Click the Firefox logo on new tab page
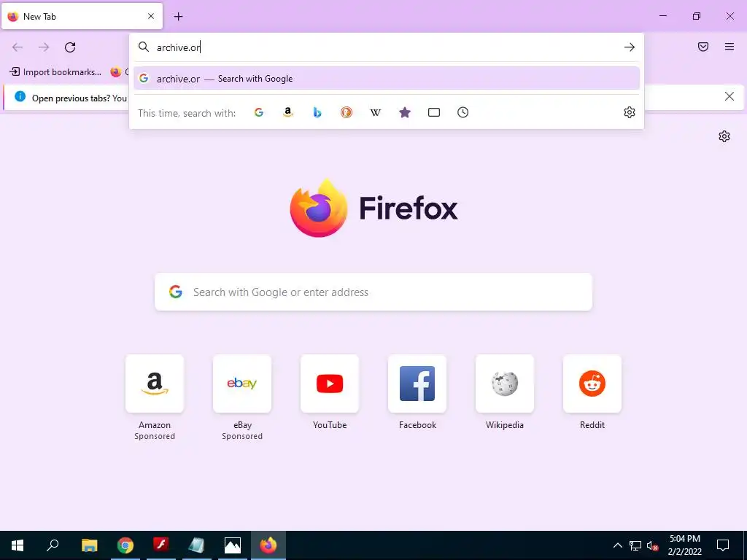Viewport: 747px width, 560px height. coord(319,208)
